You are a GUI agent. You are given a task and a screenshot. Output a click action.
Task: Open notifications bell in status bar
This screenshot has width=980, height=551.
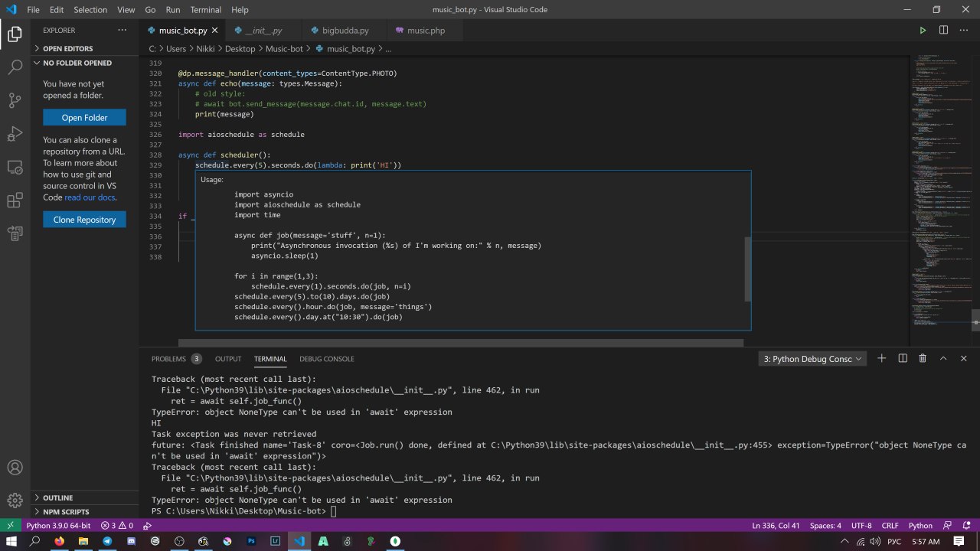point(966,526)
